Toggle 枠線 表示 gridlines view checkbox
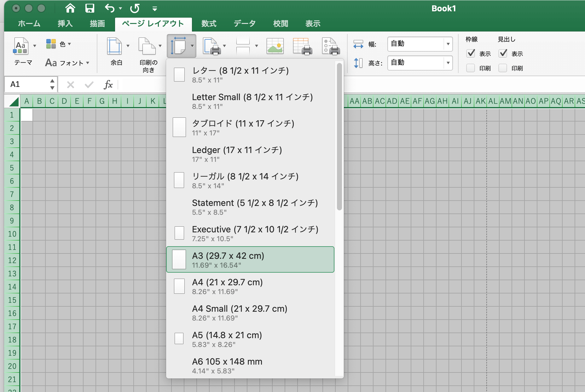This screenshot has width=585, height=392. pos(471,54)
